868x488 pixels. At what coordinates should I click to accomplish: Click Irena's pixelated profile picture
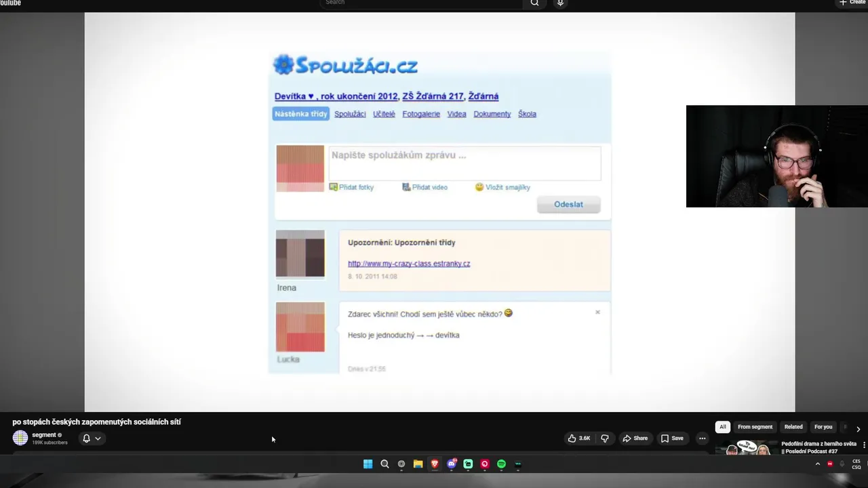click(x=300, y=254)
